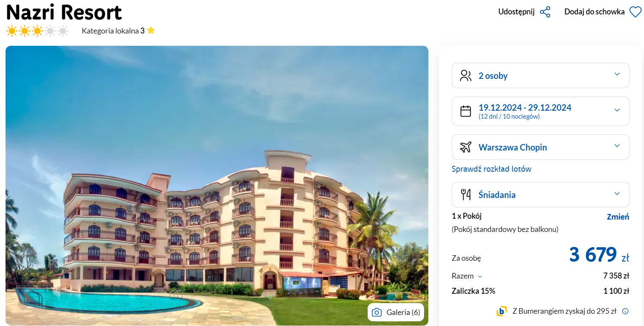Click the calendar icon in the date field

(466, 111)
